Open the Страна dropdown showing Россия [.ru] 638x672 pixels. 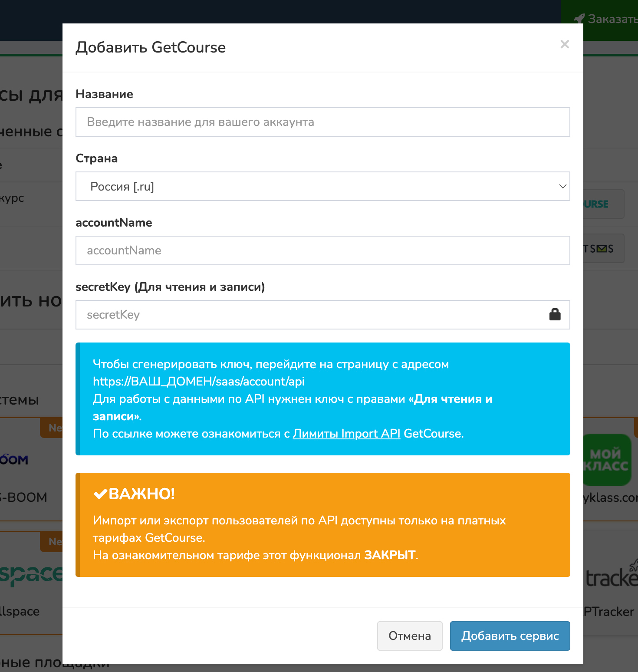322,186
